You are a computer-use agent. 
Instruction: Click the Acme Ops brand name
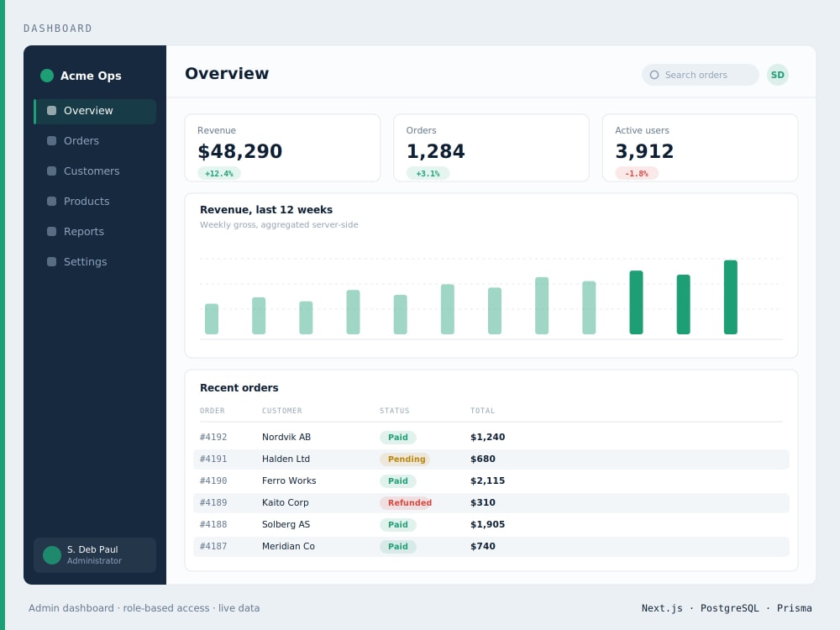point(91,76)
